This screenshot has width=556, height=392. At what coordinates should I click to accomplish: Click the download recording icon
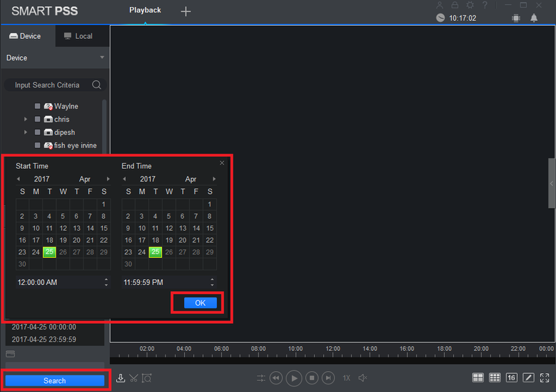(x=120, y=378)
